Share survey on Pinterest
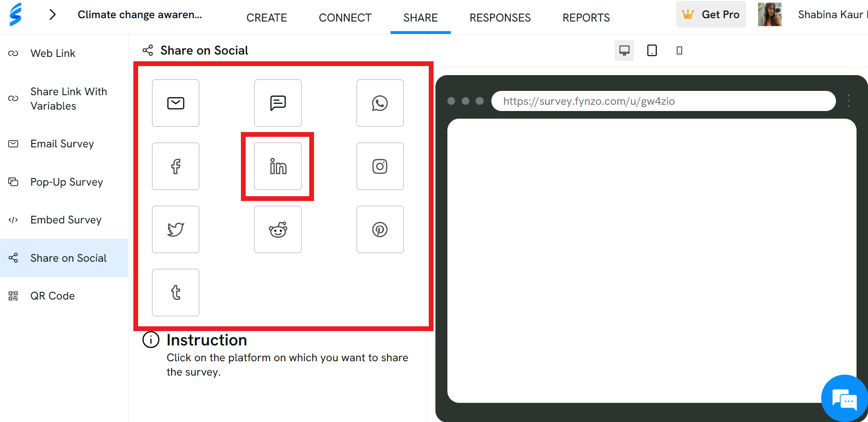 coord(380,229)
